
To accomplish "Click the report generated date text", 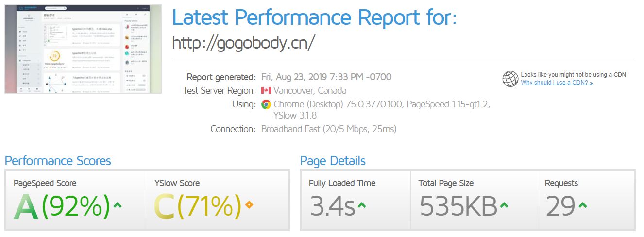I will point(326,77).
